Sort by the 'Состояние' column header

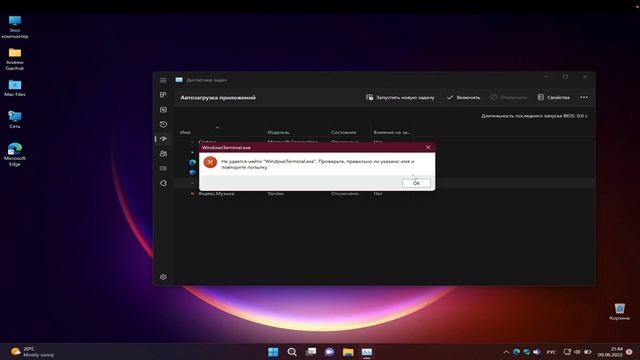344,132
